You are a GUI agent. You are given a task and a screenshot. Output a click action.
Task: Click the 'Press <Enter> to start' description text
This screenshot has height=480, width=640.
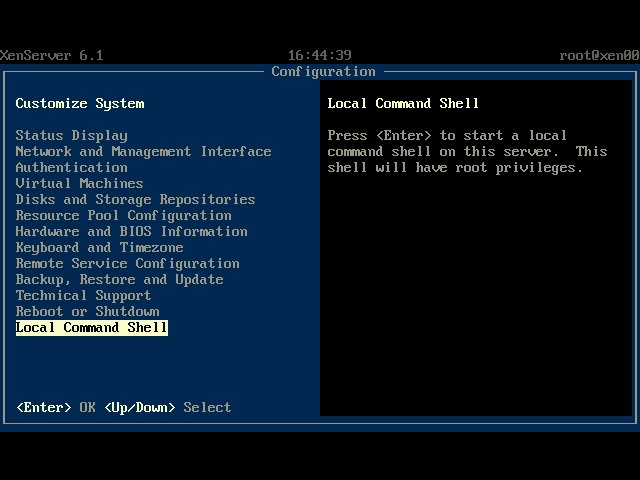pyautogui.click(x=467, y=151)
